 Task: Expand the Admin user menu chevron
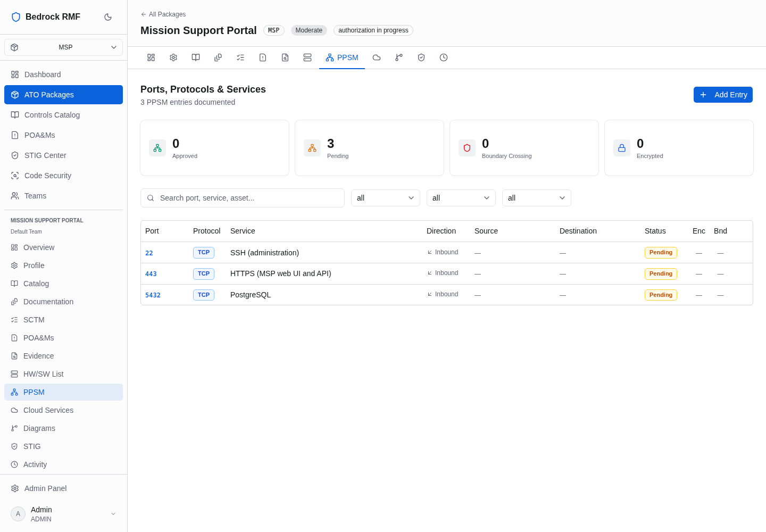[113, 514]
